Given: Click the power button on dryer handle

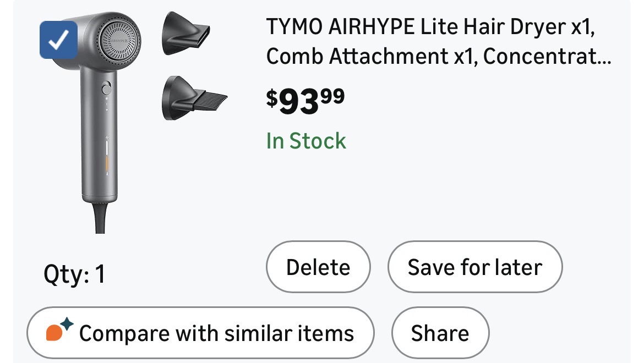Looking at the screenshot, I should click(107, 89).
